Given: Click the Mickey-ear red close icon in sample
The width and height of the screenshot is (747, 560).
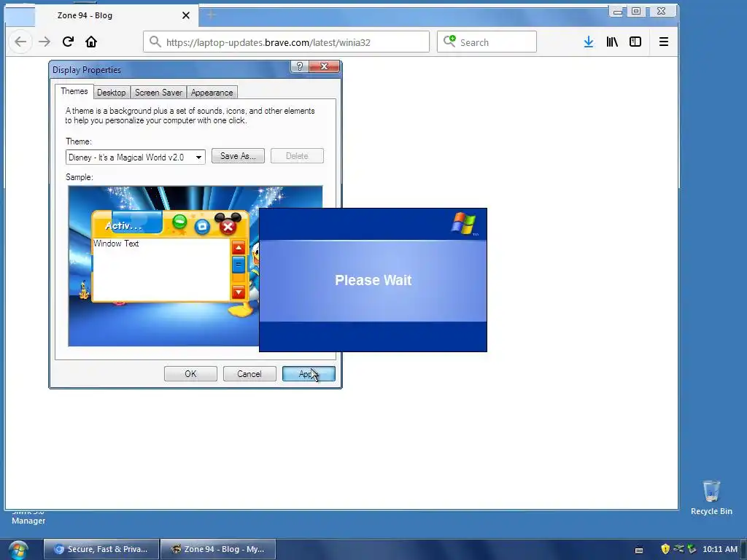Looking at the screenshot, I should coord(228,226).
